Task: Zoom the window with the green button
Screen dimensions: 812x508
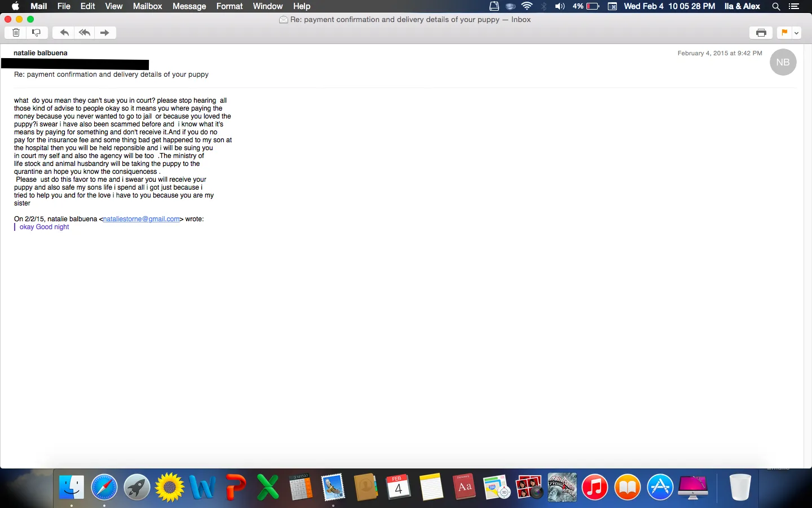Action: coord(30,19)
